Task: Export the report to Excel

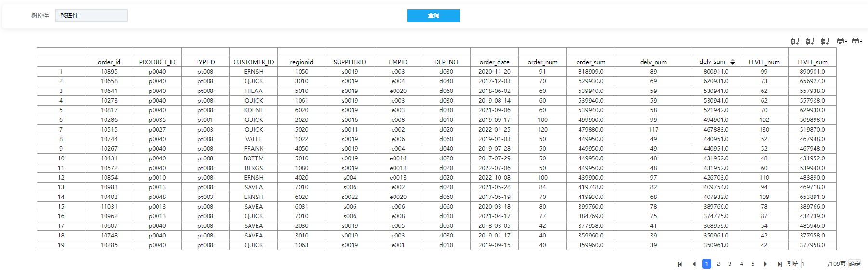Action: pos(795,41)
